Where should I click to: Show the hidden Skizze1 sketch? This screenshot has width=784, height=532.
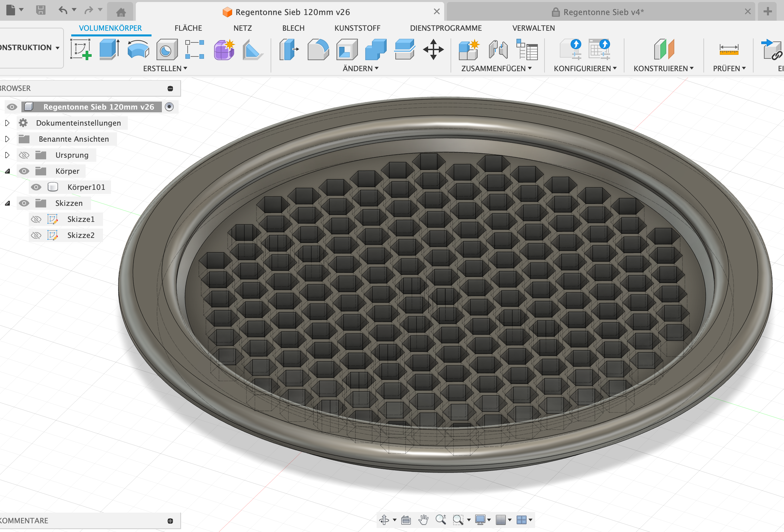[x=36, y=219]
